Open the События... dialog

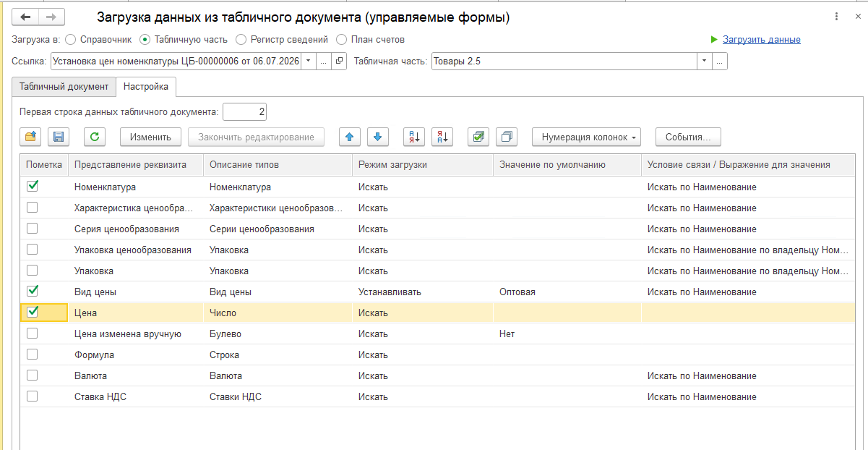[688, 137]
